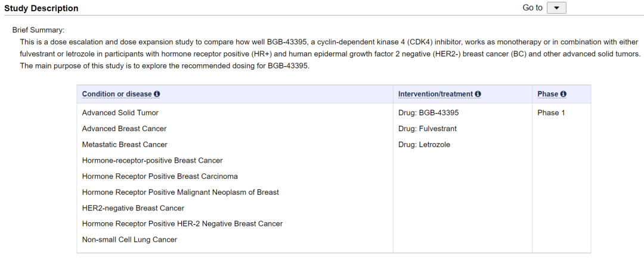This screenshot has width=644, height=258.
Task: Click the Intervention/treatment header link
Action: (435, 94)
